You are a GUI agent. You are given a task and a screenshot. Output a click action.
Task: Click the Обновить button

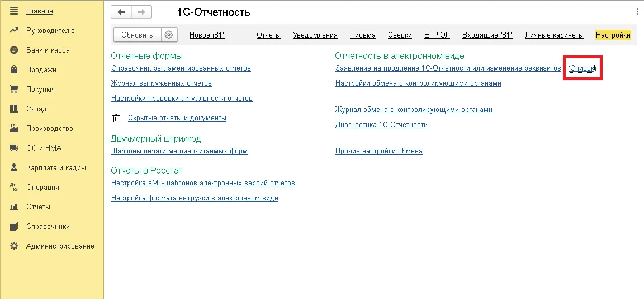pyautogui.click(x=137, y=35)
